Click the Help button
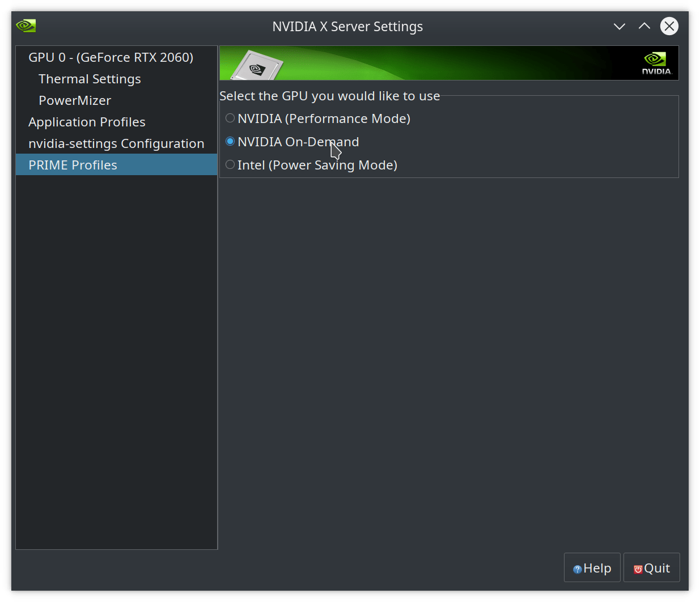This screenshot has width=700, height=602. click(592, 568)
